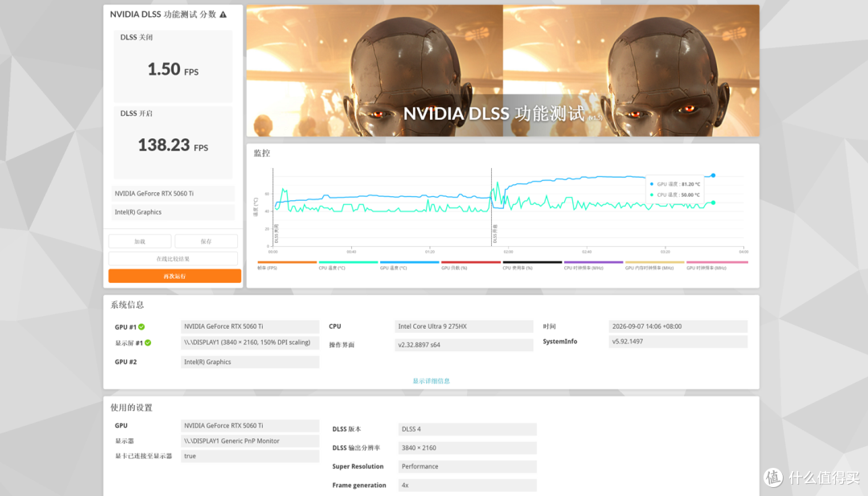
Task: Toggle the GPU 内存时钟频率 (MHz) legend
Action: [654, 266]
